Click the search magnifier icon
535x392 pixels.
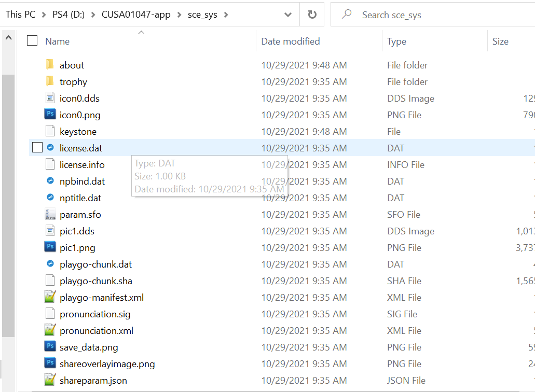pyautogui.click(x=346, y=15)
